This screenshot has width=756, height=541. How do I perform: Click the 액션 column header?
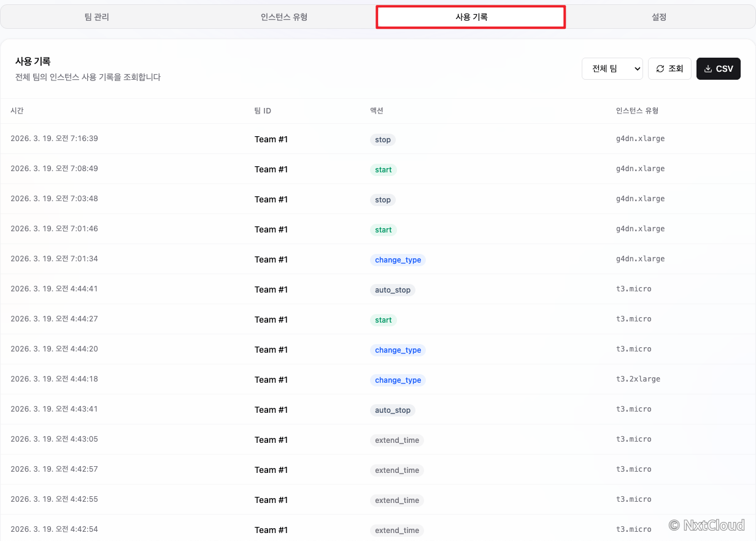tap(377, 111)
